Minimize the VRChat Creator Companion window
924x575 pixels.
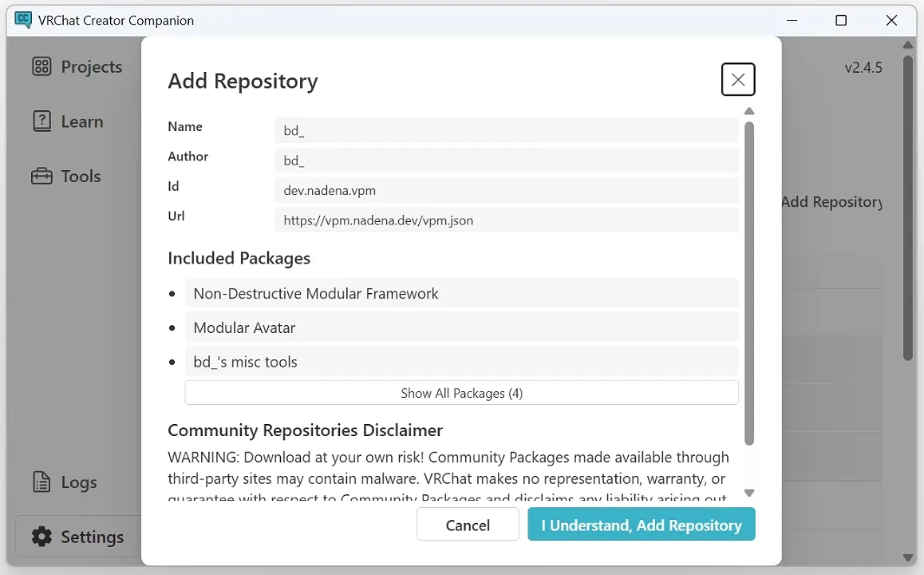click(x=792, y=20)
